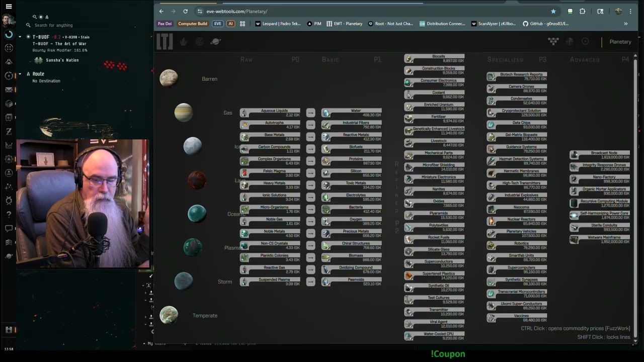The width and height of the screenshot is (644, 362).
Task: Open the EWT - Planetary bookmark
Action: pos(345,24)
